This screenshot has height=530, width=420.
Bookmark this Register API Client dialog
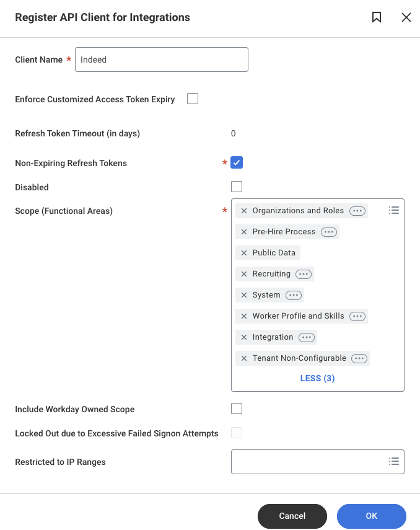pos(377,17)
